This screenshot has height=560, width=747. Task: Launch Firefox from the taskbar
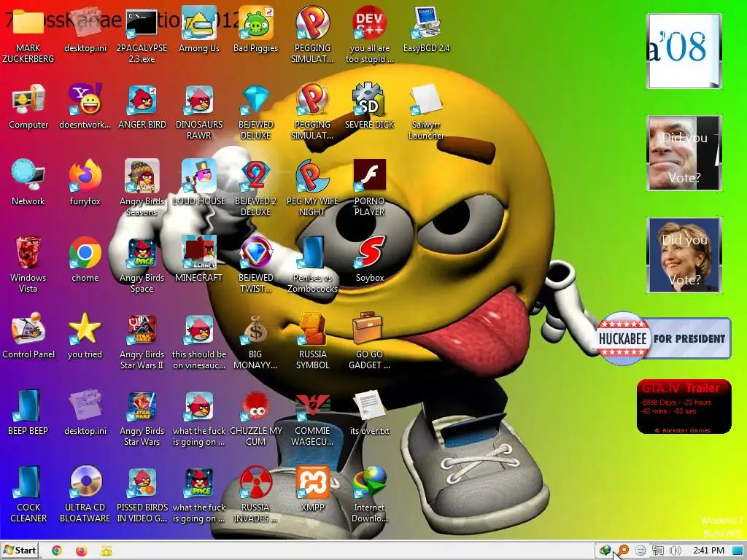coord(82,551)
